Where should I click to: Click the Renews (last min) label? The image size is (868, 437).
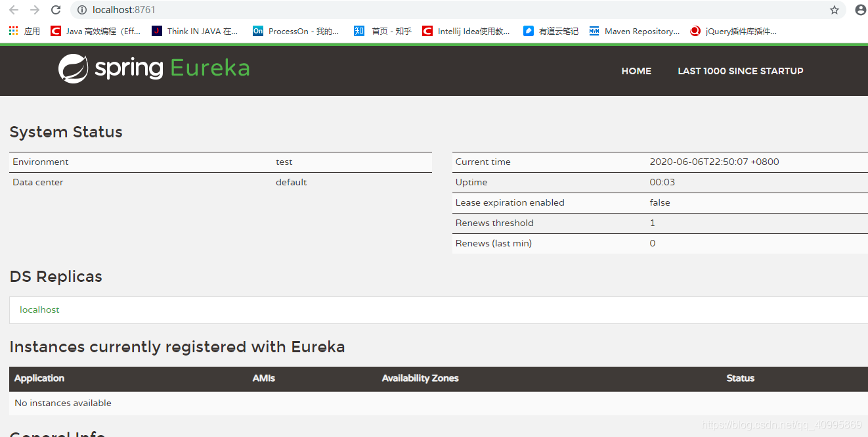[x=494, y=243]
